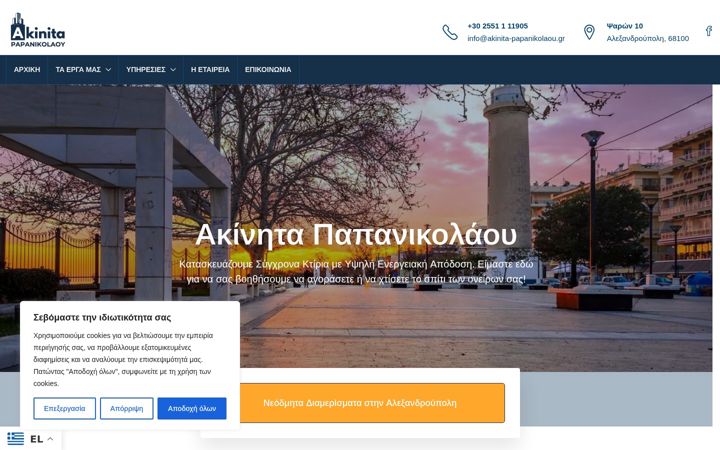Open the Facebook page icon
Image resolution: width=720 pixels, height=450 pixels.
(709, 31)
